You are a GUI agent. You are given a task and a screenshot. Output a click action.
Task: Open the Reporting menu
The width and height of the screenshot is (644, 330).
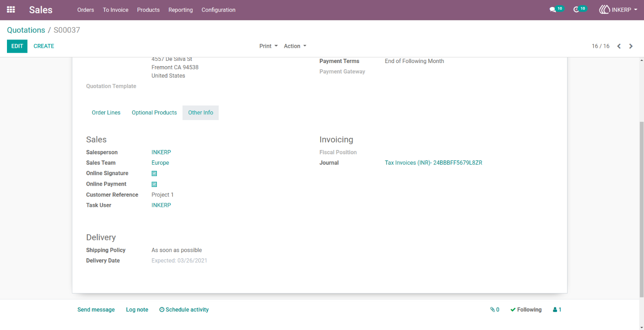pos(180,10)
